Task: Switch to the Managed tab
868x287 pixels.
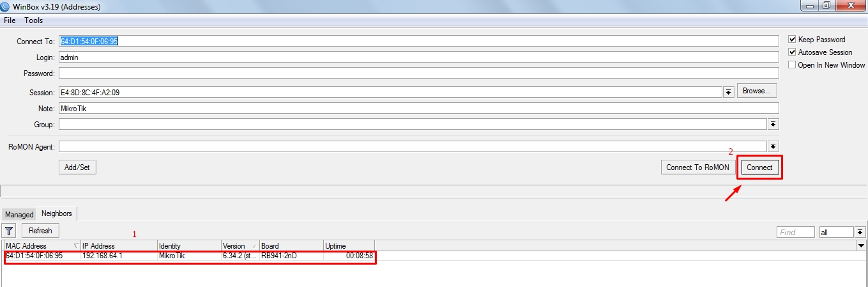Action: tap(19, 215)
